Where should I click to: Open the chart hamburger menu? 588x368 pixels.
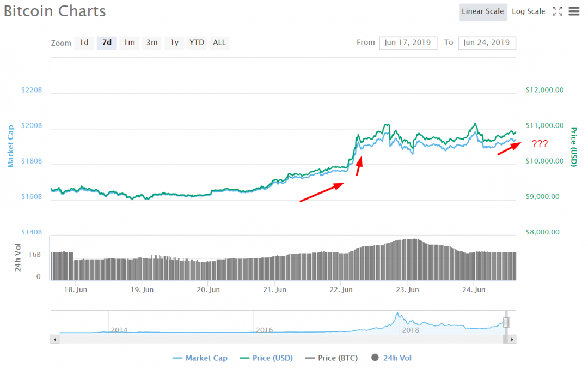pos(574,11)
